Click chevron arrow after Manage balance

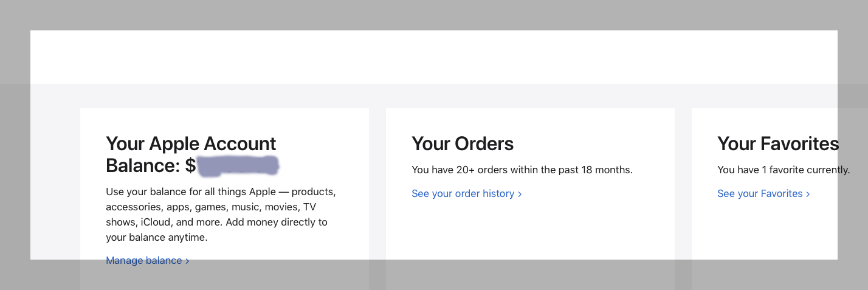[x=187, y=261]
